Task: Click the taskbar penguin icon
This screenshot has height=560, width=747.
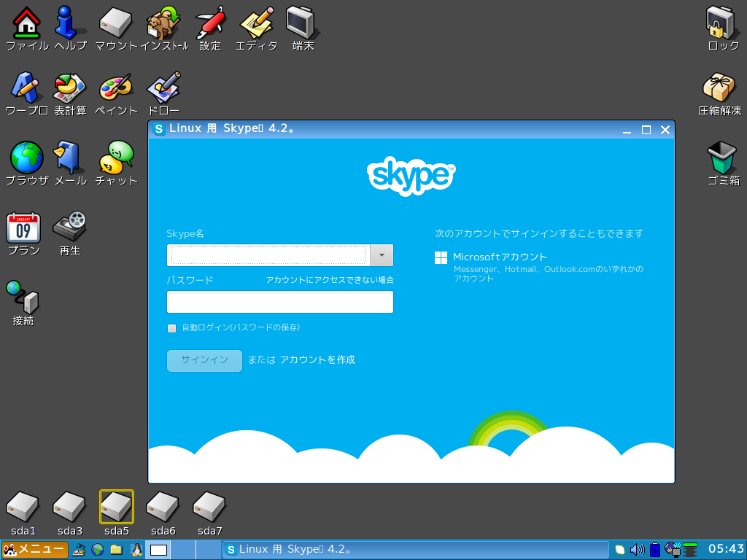Action: [x=136, y=550]
